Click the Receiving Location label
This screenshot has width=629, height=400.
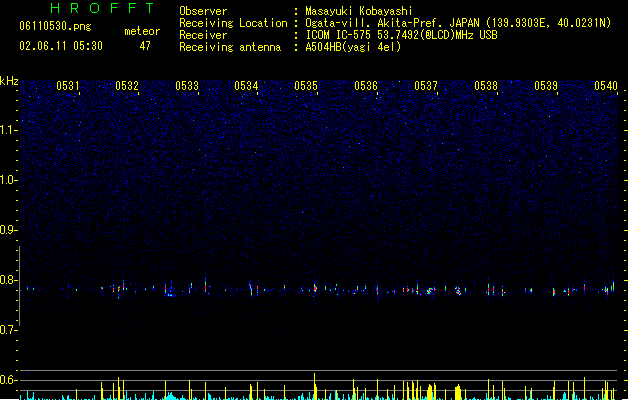point(233,23)
